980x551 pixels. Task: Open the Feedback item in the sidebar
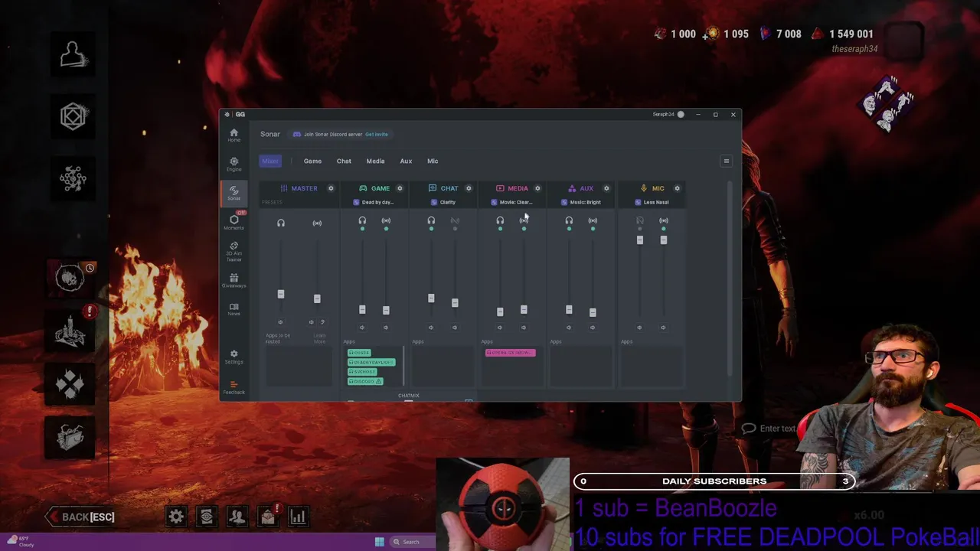coord(234,387)
